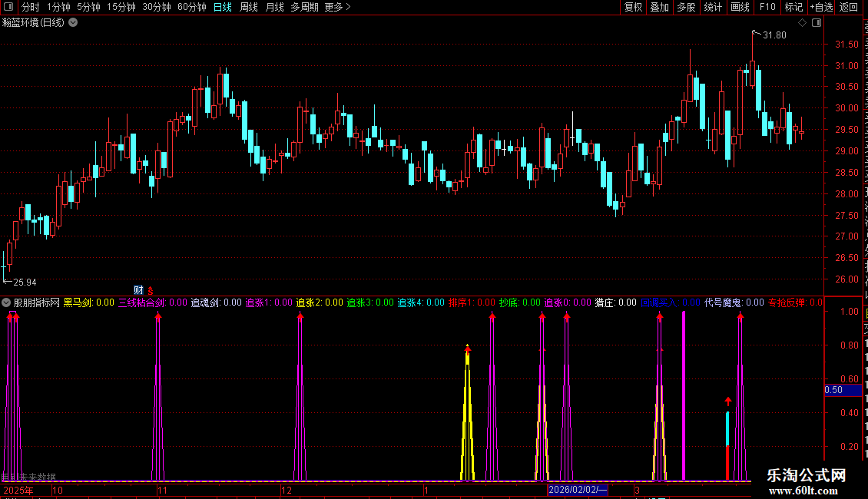Expand the 更多 periods menu
The height and width of the screenshot is (499, 868).
click(x=338, y=7)
